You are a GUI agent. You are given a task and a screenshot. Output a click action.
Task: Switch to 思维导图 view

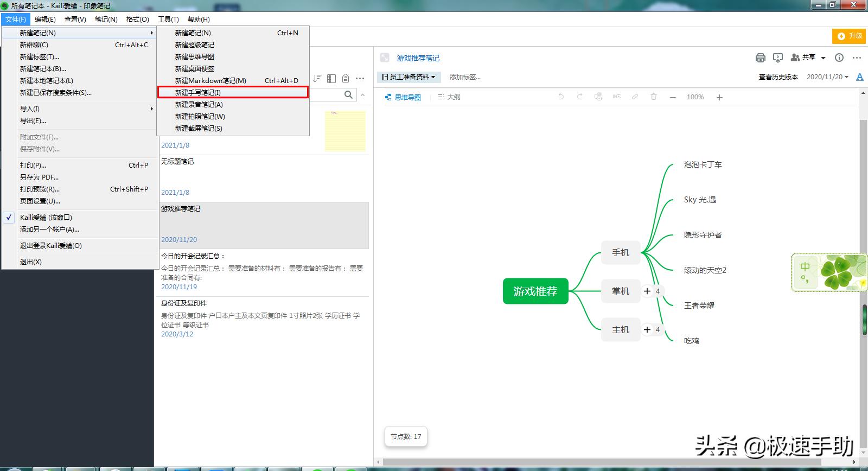pos(403,97)
